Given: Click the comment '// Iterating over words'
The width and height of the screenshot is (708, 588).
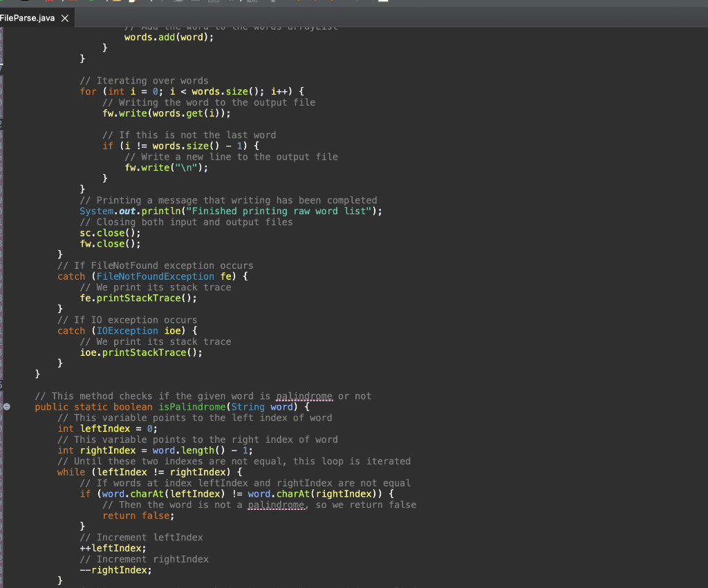Looking at the screenshot, I should (144, 81).
